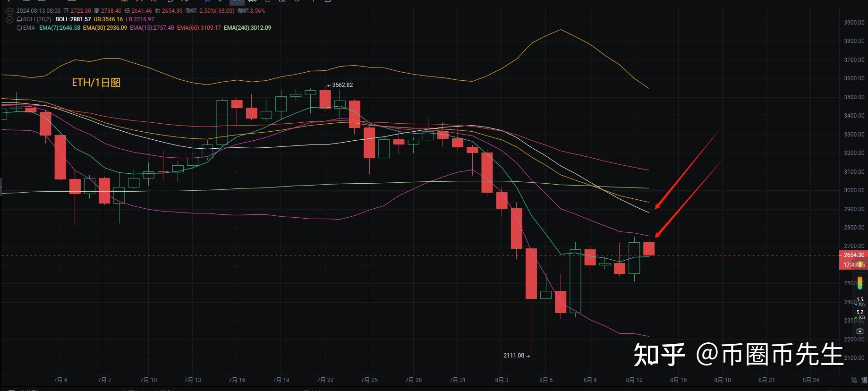Screen dimensions: 868x391
Task: Collapse the BOLL indicator row chevron
Action: (x=9, y=19)
